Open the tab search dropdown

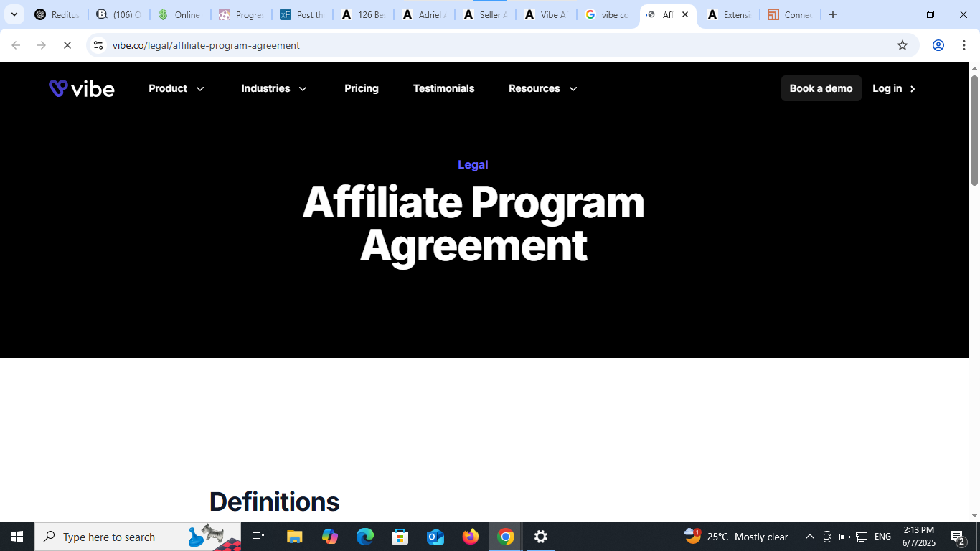coord(14,14)
